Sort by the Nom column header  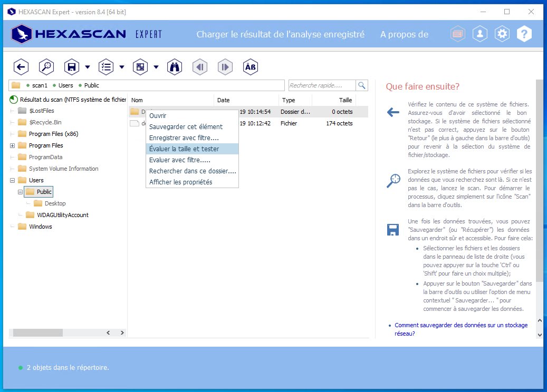point(171,100)
